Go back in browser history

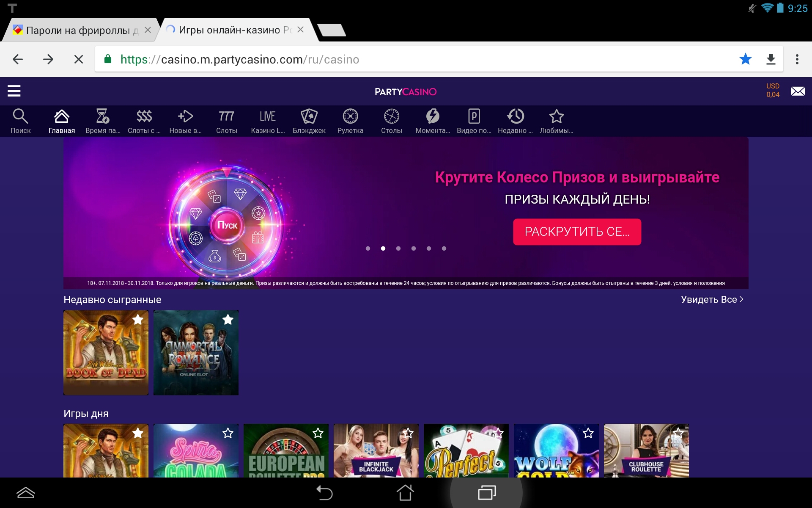click(x=18, y=59)
